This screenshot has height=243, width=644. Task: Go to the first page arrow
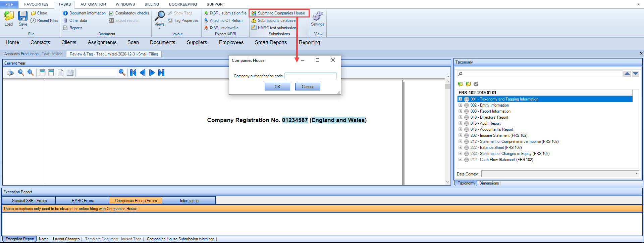point(133,73)
